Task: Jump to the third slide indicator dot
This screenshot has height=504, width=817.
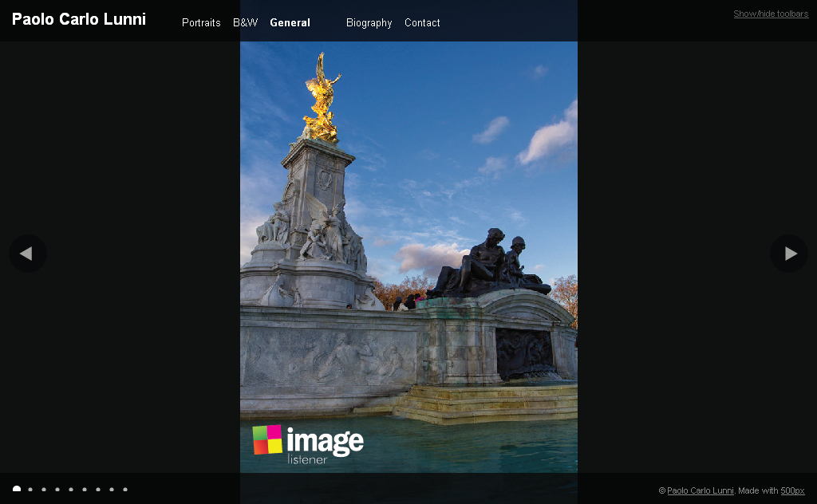Action: (44, 490)
